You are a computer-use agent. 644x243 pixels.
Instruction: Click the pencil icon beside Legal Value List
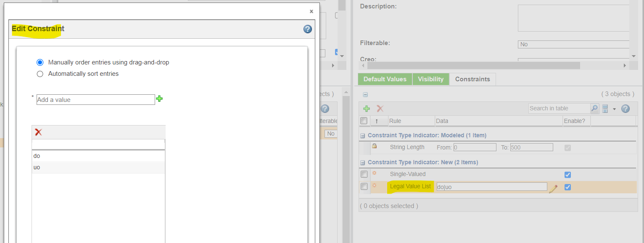554,187
